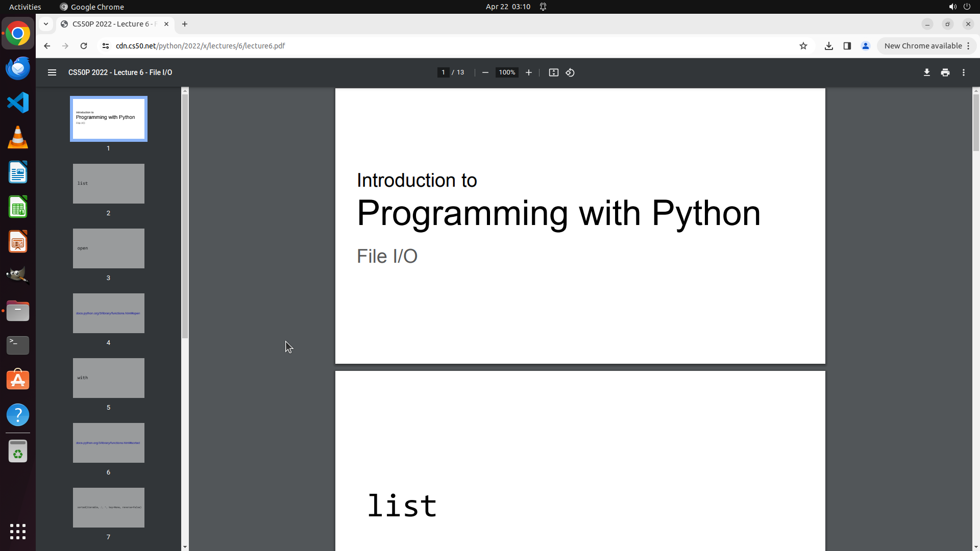Click the page number input field
The width and height of the screenshot is (980, 551).
coord(443,72)
